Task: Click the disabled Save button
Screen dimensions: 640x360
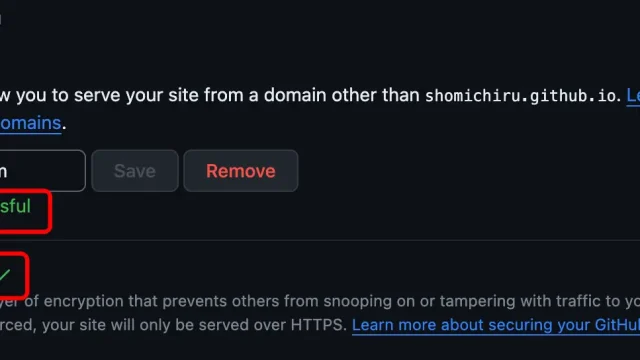Action: tap(135, 171)
